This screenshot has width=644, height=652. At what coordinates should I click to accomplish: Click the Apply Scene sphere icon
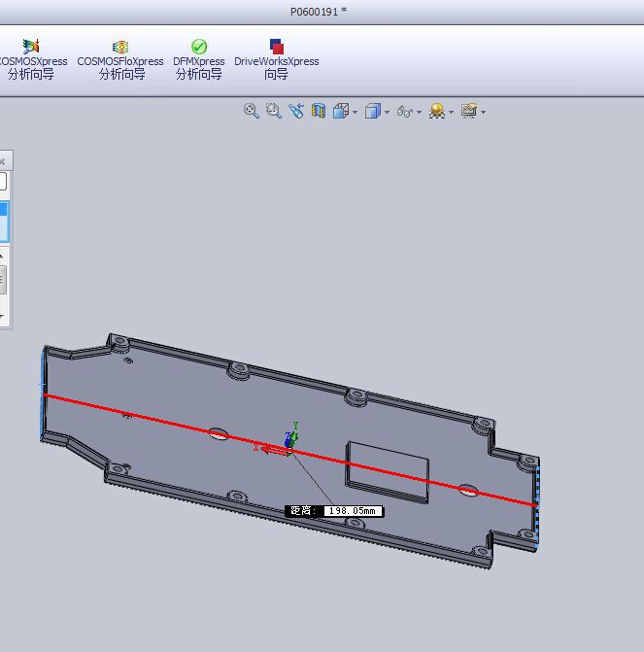point(437,112)
